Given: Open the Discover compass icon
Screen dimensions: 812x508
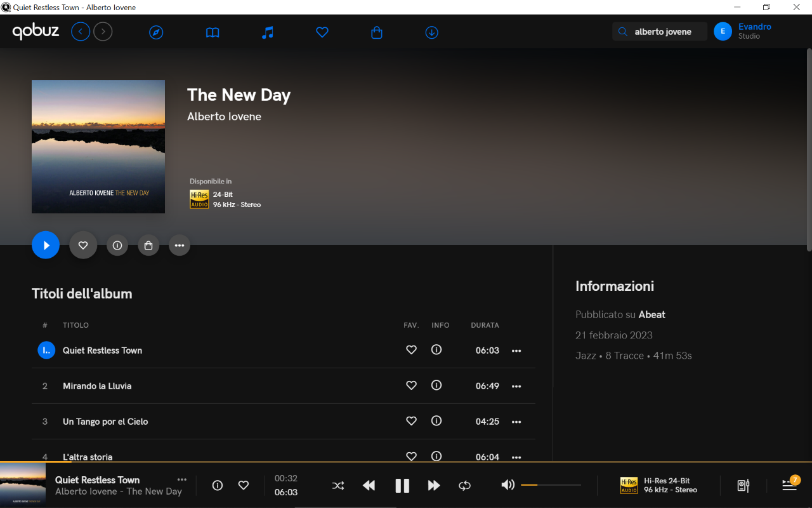Looking at the screenshot, I should 156,32.
